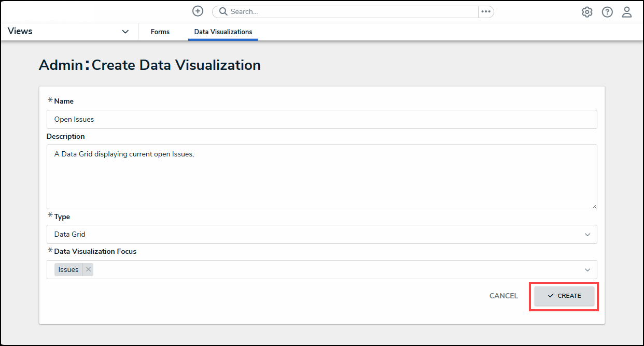Image resolution: width=644 pixels, height=346 pixels.
Task: Open the user profile menu
Action: (x=627, y=12)
